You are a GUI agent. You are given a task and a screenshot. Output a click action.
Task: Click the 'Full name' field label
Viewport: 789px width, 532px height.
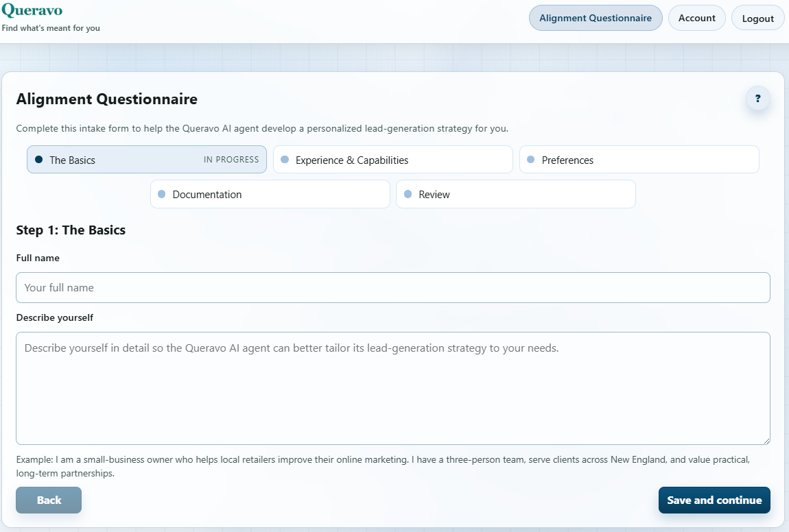38,258
